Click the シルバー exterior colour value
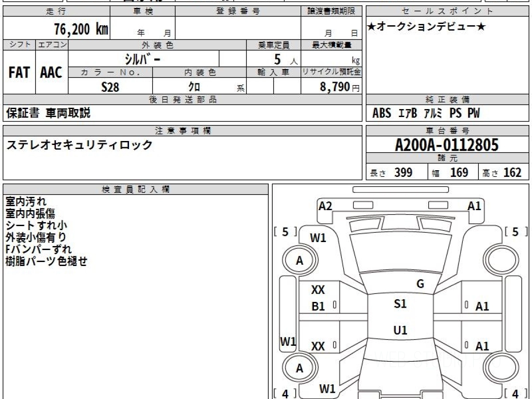This screenshot has height=399, width=532. point(142,59)
